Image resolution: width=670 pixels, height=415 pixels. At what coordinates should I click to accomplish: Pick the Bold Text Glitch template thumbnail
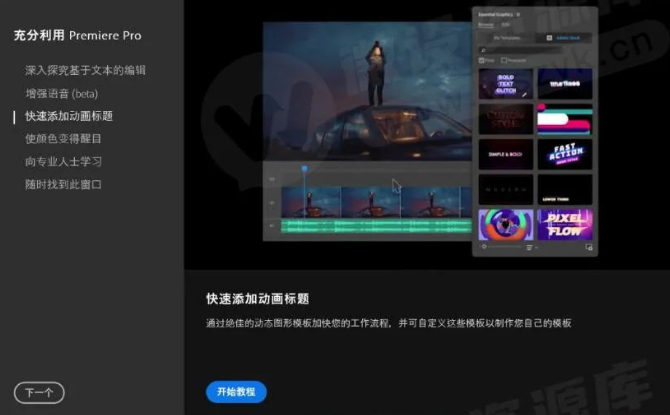pos(506,84)
